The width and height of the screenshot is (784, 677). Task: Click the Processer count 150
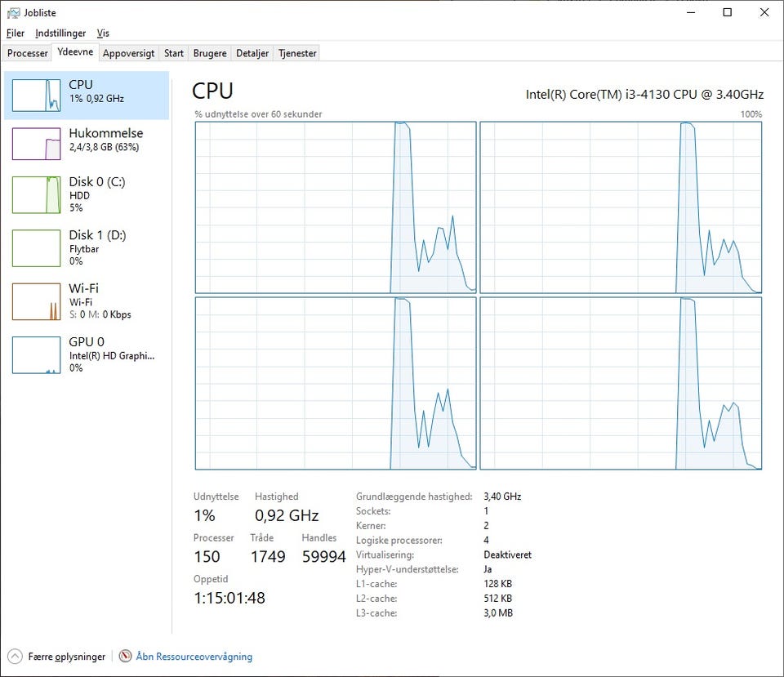tap(207, 556)
